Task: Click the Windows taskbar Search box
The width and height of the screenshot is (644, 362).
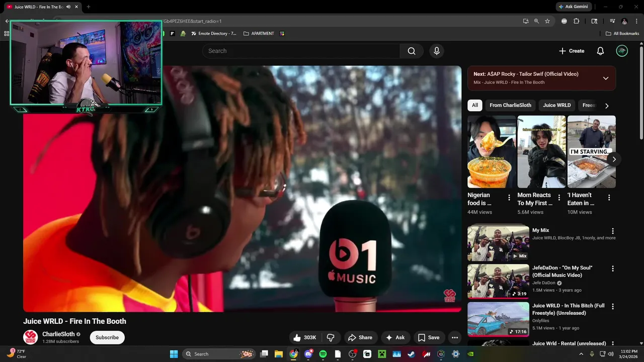Action: tap(218, 354)
